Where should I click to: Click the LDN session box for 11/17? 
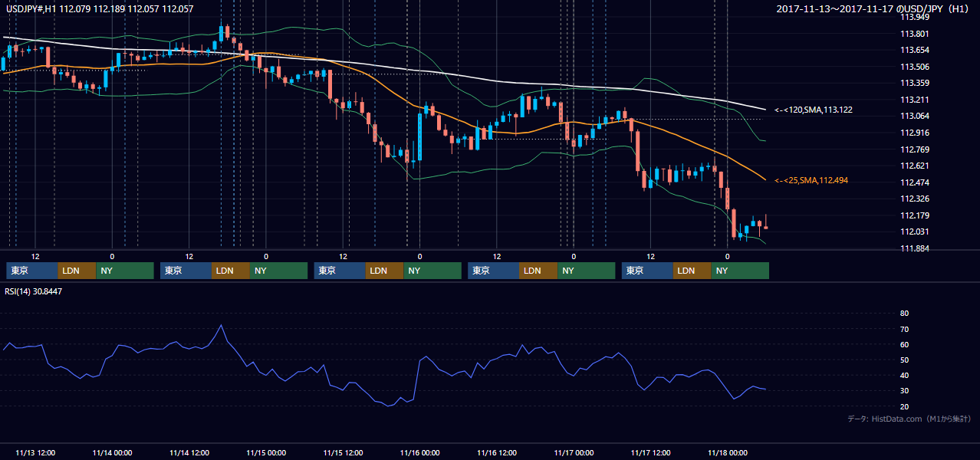pyautogui.click(x=692, y=271)
